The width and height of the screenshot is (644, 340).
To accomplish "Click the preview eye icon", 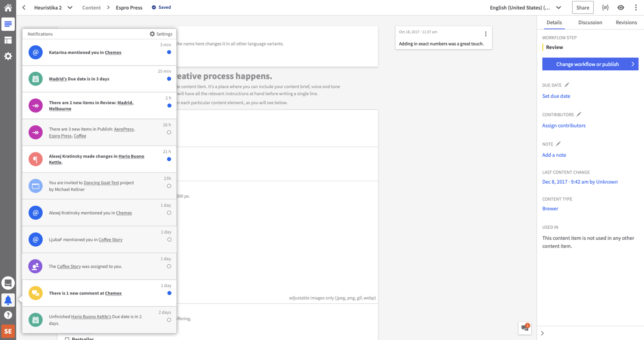I will (x=621, y=7).
